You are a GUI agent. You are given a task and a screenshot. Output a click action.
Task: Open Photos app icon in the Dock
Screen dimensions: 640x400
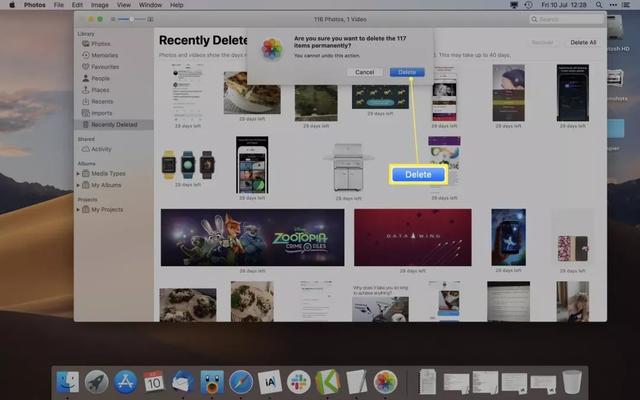[385, 382]
